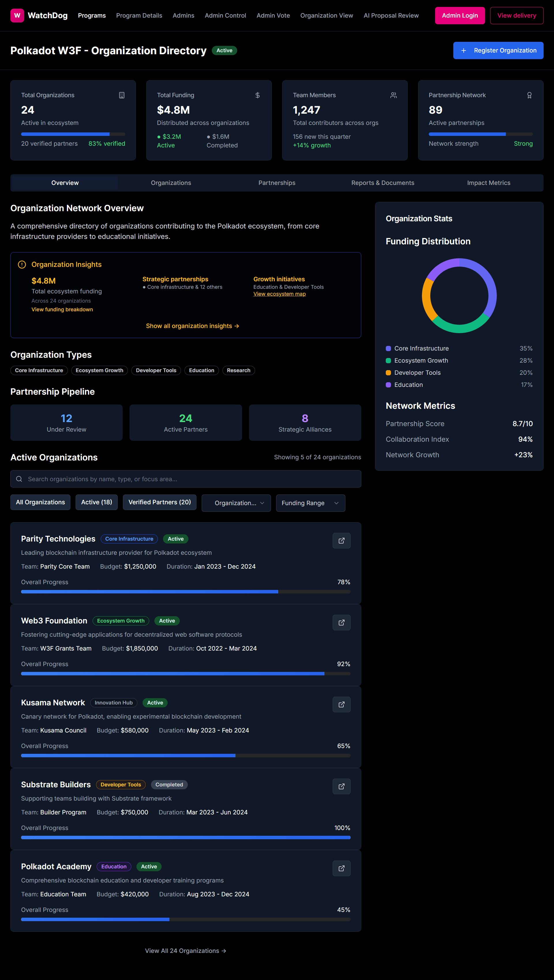Open Parity Technologies external link icon
Screen dimensions: 554x980
point(341,540)
